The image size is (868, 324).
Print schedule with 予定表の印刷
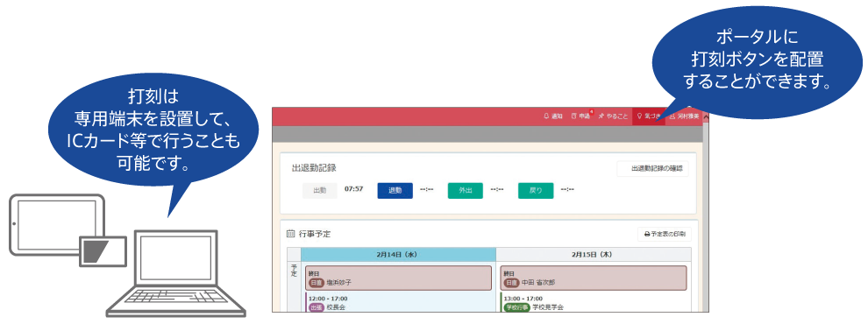(665, 234)
